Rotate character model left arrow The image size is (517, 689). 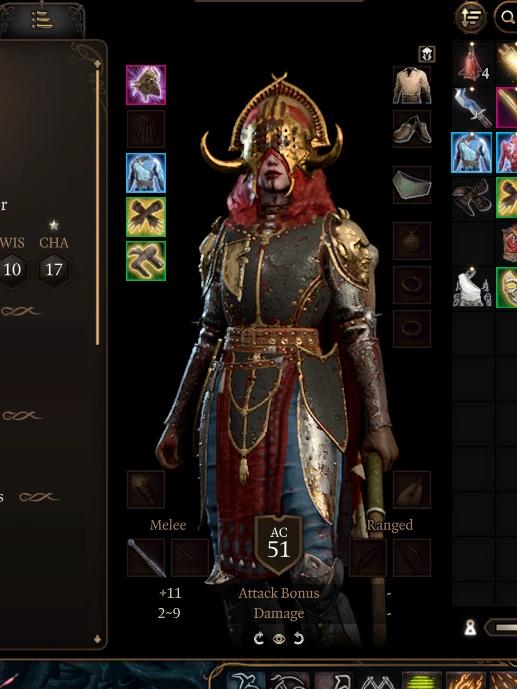pyautogui.click(x=259, y=638)
